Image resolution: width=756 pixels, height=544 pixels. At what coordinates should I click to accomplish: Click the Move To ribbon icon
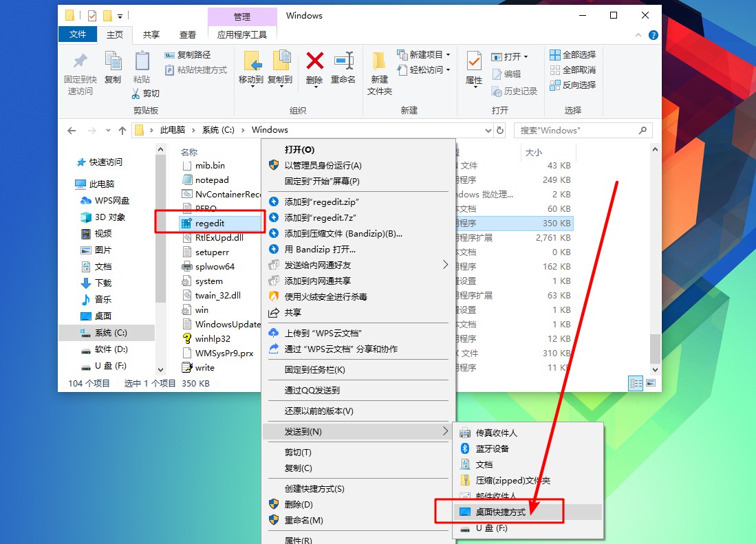(x=251, y=67)
